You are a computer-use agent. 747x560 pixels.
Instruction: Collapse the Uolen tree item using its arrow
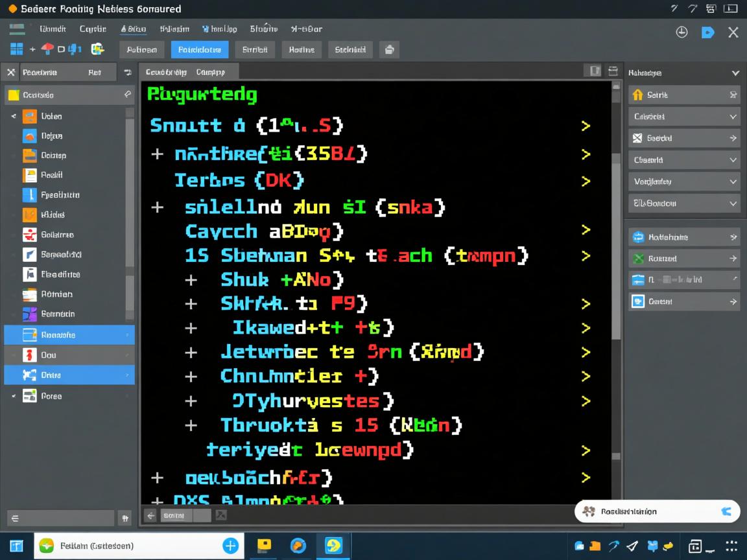click(x=13, y=116)
